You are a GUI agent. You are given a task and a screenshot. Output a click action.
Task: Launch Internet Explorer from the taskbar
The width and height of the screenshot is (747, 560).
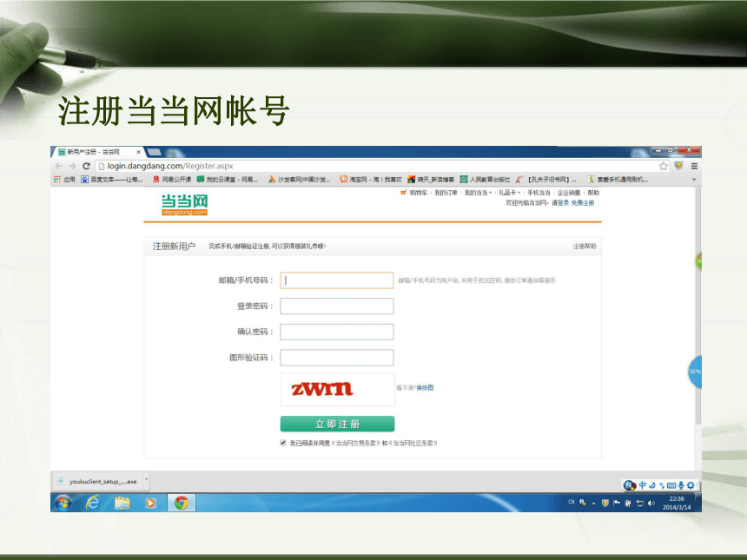pos(92,503)
